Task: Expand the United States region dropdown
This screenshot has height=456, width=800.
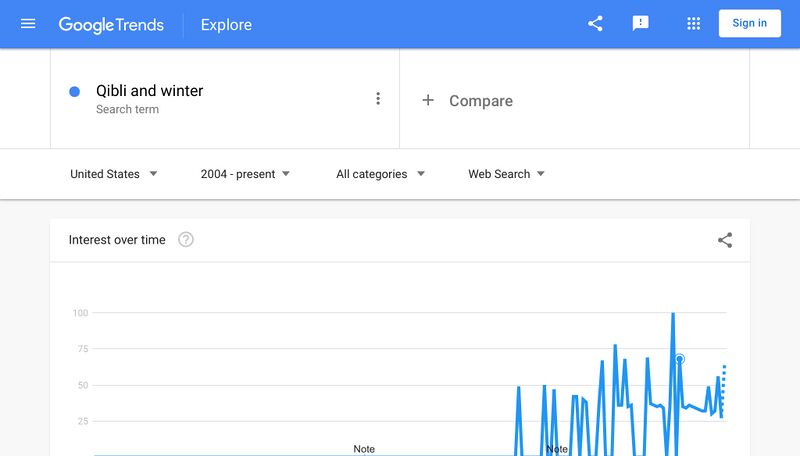Action: pos(114,174)
